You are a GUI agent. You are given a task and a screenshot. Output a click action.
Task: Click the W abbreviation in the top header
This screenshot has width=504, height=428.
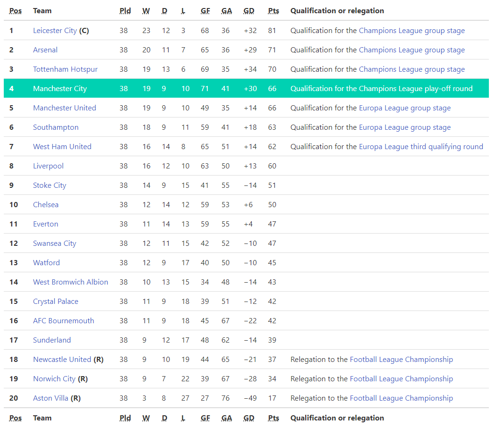pyautogui.click(x=146, y=11)
